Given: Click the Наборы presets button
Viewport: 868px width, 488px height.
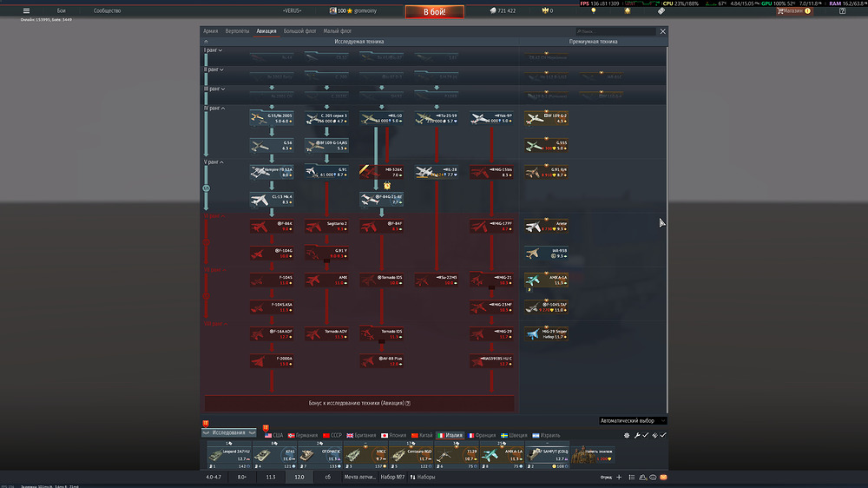Looking at the screenshot, I should [x=423, y=477].
